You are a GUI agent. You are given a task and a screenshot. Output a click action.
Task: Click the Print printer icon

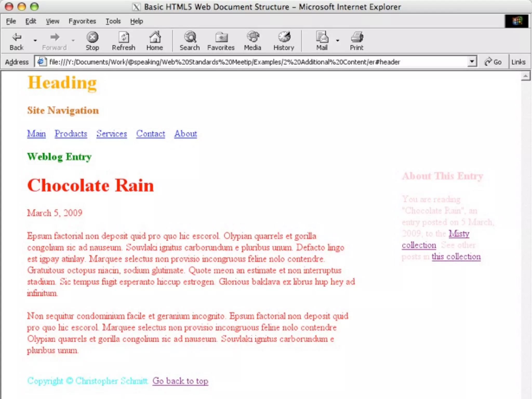click(357, 38)
